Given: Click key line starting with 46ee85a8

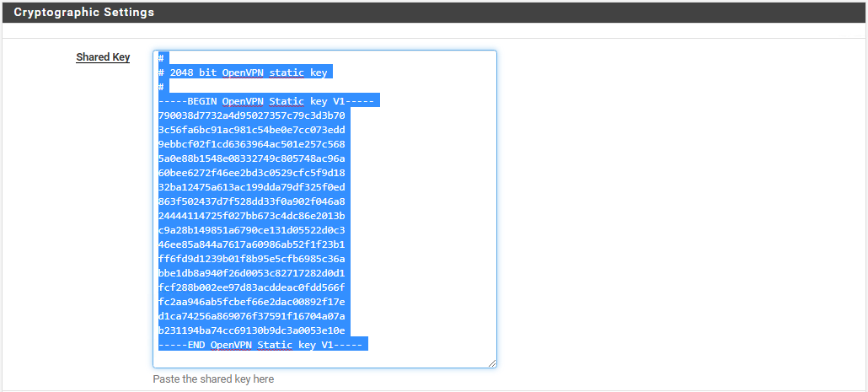Looking at the screenshot, I should coord(252,244).
